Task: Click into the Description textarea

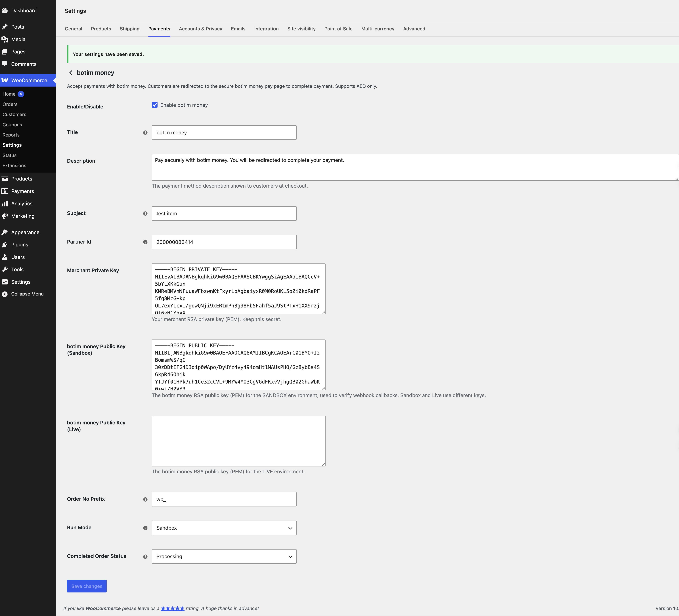Action: [x=415, y=167]
